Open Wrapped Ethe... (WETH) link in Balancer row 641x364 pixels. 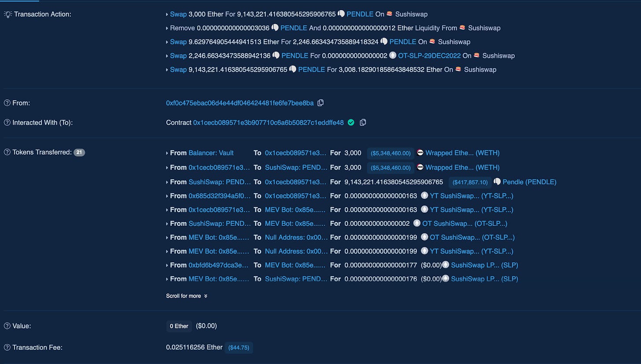[463, 153]
